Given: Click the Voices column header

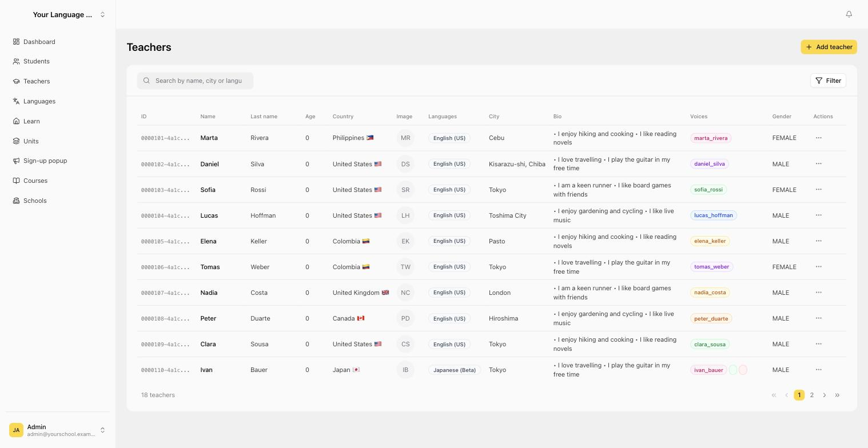Looking at the screenshot, I should [699, 117].
